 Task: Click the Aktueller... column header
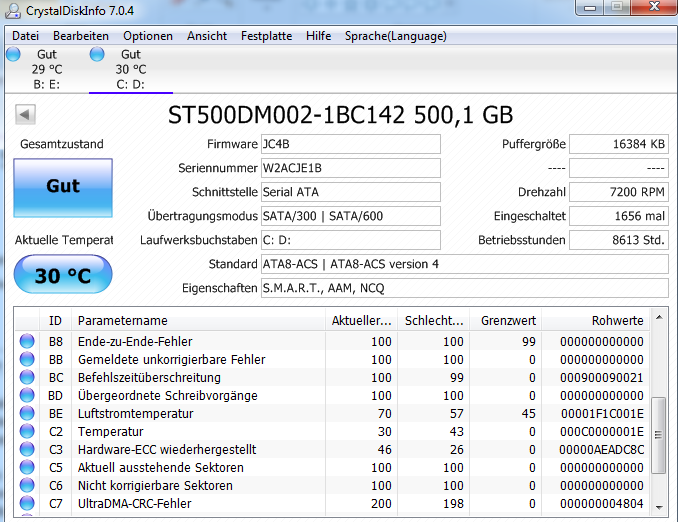tap(361, 320)
